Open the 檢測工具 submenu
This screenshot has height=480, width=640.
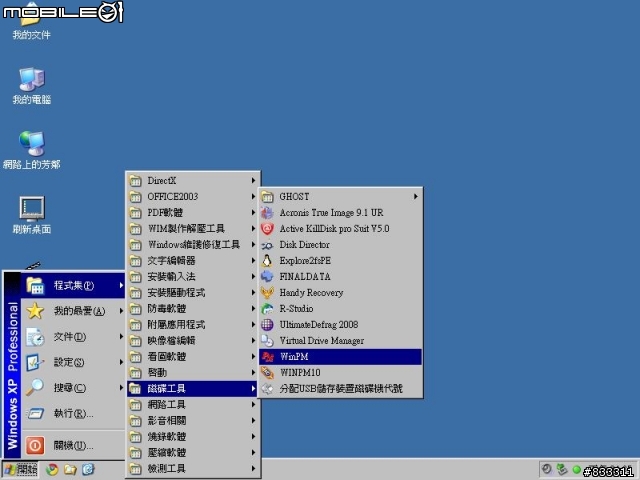[x=193, y=469]
